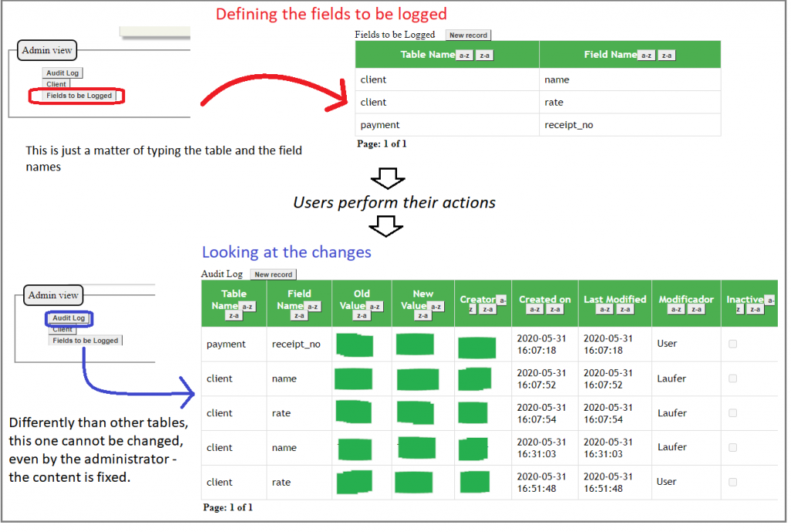This screenshot has height=532, width=791.
Task: Sort Fields to be Logged Field Name a-z
Action: (647, 56)
